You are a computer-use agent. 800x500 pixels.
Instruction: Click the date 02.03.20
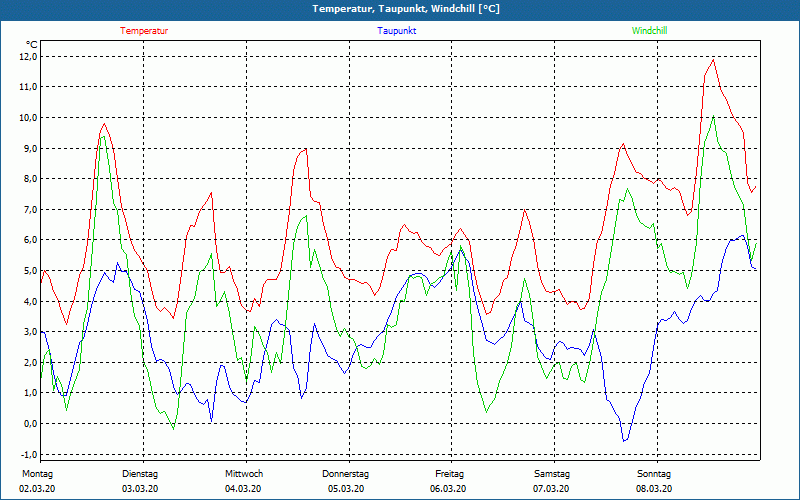click(x=37, y=489)
